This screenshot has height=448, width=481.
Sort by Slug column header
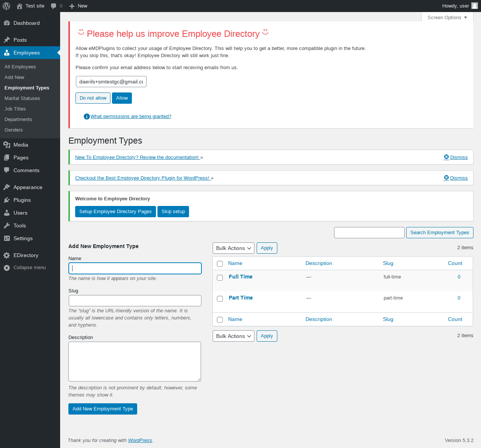click(x=388, y=263)
